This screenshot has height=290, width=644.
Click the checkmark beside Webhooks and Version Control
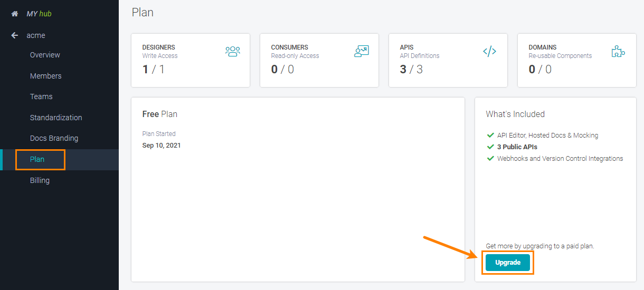tap(490, 158)
